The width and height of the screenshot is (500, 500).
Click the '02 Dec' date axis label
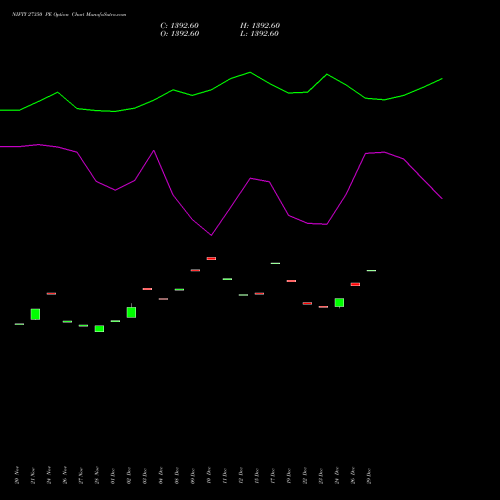click(x=129, y=475)
